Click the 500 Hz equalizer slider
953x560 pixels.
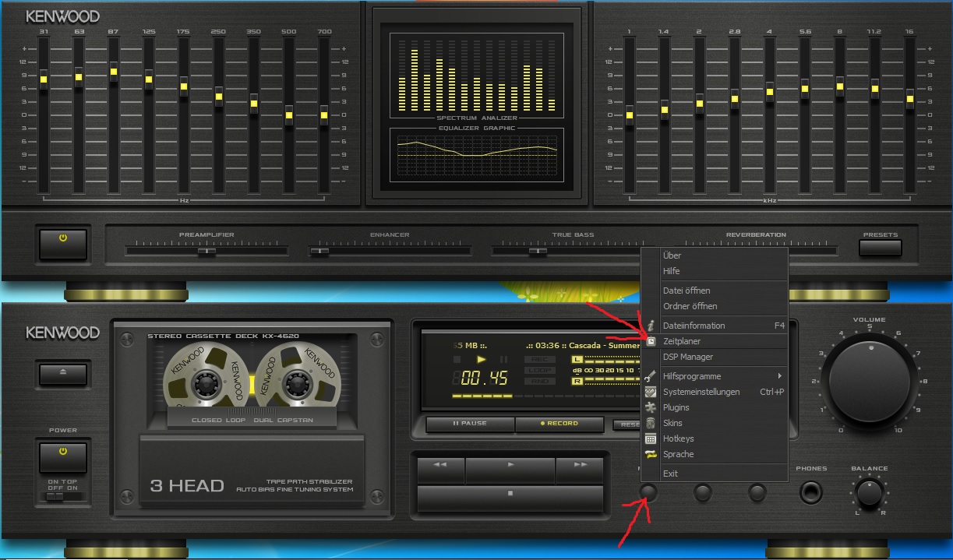[289, 114]
